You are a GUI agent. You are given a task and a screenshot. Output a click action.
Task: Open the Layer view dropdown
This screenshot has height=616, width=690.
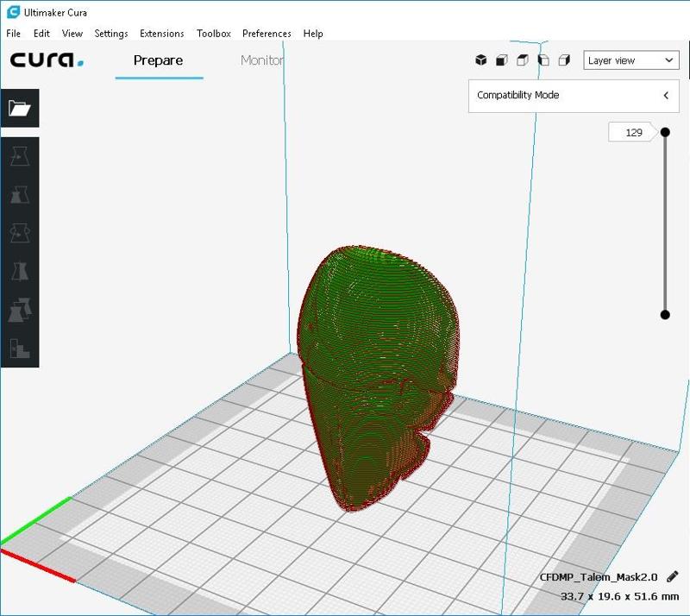630,60
